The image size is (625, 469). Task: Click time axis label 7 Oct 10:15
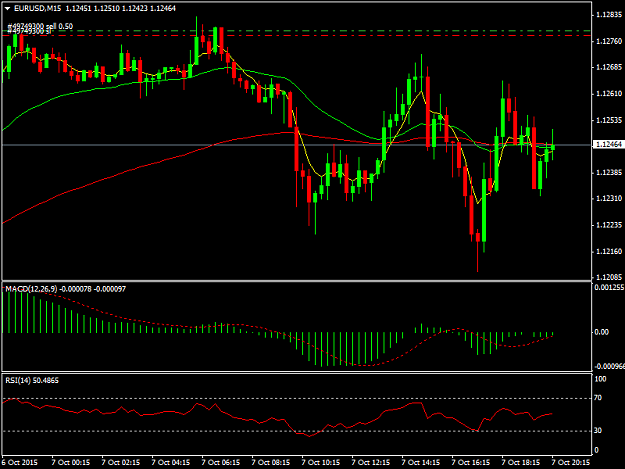pyautogui.click(x=321, y=463)
